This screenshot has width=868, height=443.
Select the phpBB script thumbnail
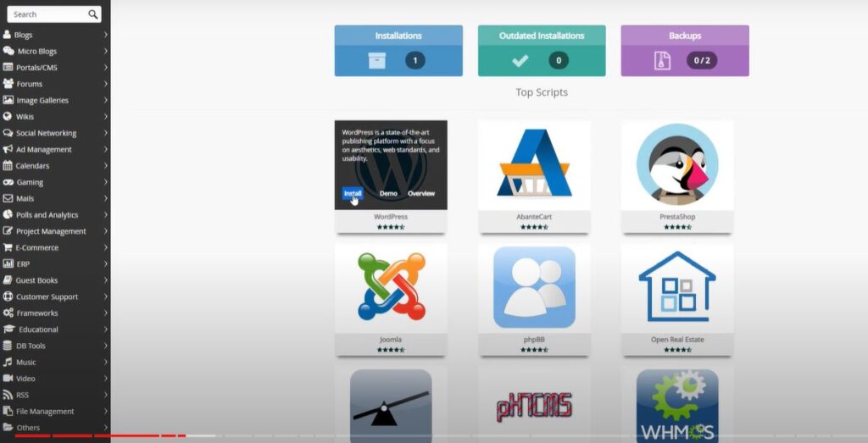click(534, 288)
